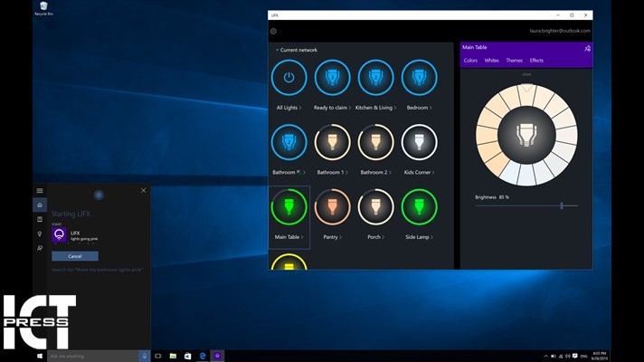Click the pin icon in Main Table header
Viewport: 644px width, 362px height.
tap(587, 48)
